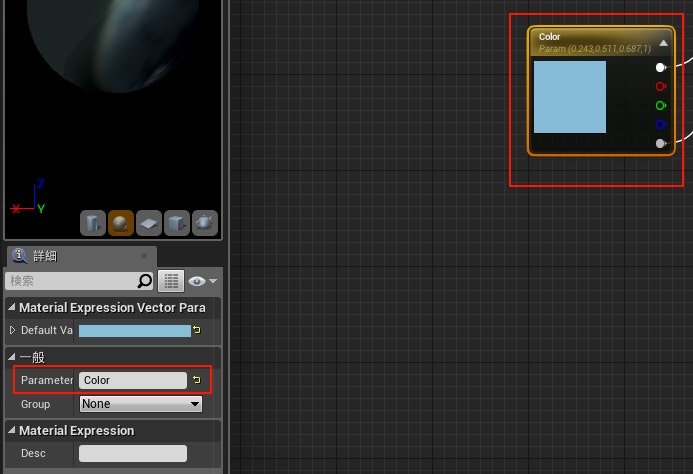693x474 pixels.
Task: Click the Desc input field
Action: [133, 454]
